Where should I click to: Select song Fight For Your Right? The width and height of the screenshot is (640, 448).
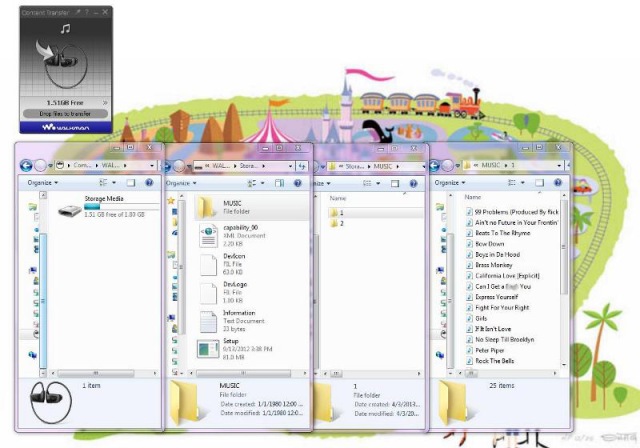tap(498, 307)
